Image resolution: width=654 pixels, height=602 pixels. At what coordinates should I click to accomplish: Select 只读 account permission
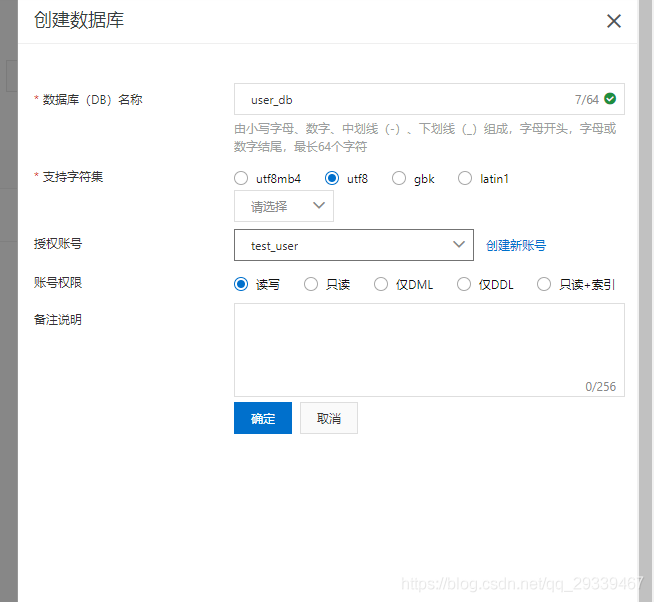coord(311,285)
